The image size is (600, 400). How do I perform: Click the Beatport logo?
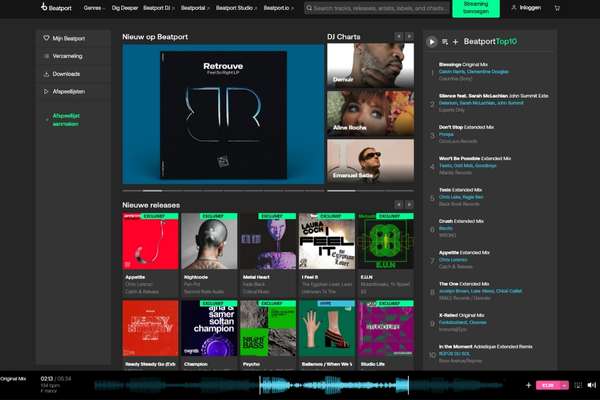[x=56, y=7]
